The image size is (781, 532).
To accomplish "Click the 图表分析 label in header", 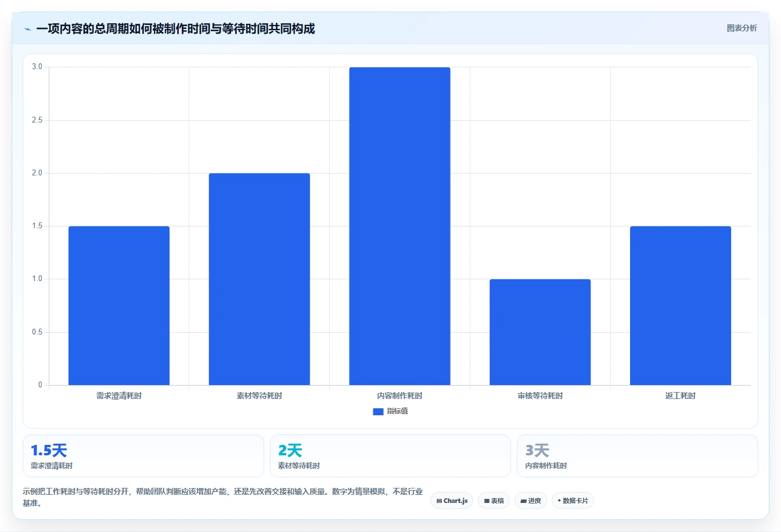I will tap(742, 28).
